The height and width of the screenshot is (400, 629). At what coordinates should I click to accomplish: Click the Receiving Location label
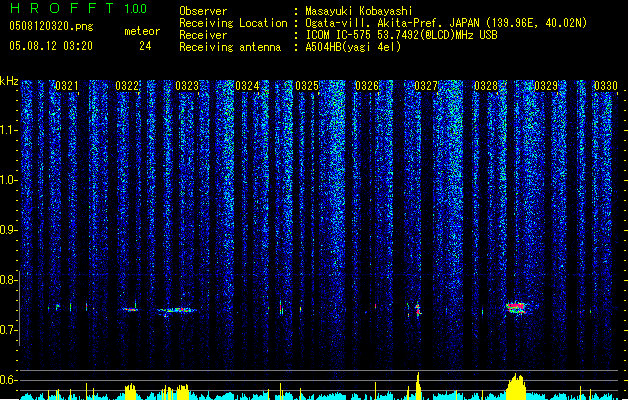[x=233, y=23]
